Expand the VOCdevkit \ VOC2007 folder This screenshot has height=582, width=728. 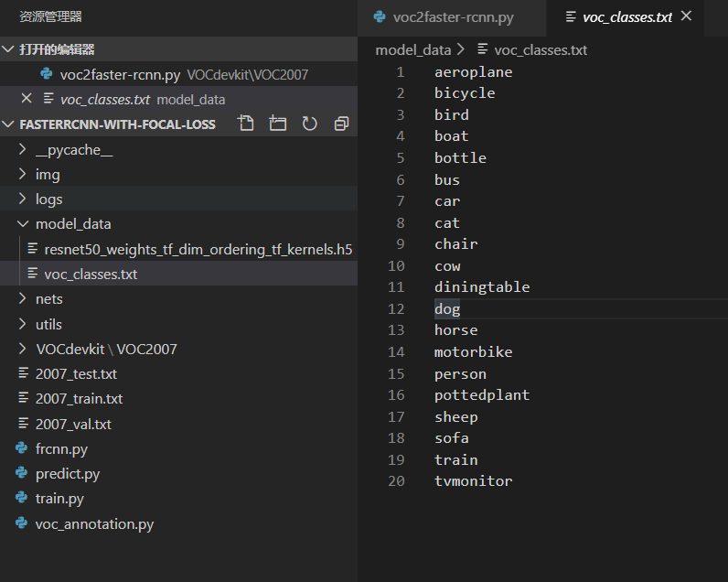22,349
